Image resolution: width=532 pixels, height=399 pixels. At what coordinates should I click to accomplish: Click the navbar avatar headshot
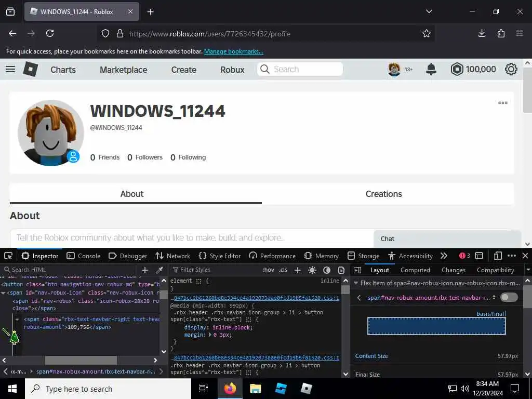394,69
